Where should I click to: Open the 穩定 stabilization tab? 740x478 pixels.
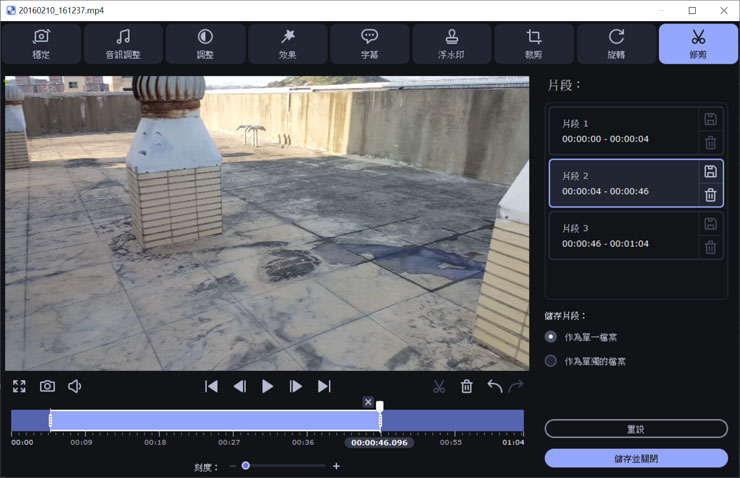41,43
